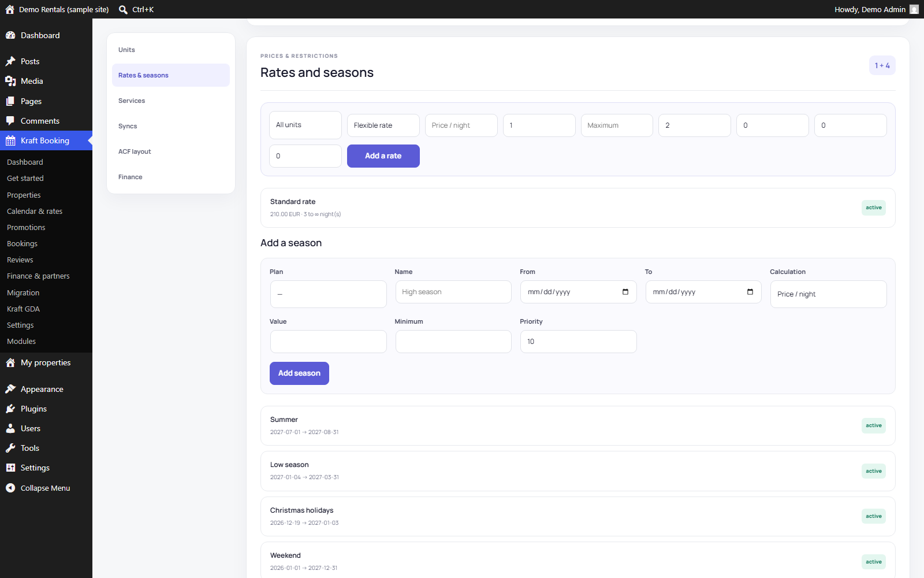Open calendar picker icon in From date field
This screenshot has height=578, width=924.
pos(625,292)
